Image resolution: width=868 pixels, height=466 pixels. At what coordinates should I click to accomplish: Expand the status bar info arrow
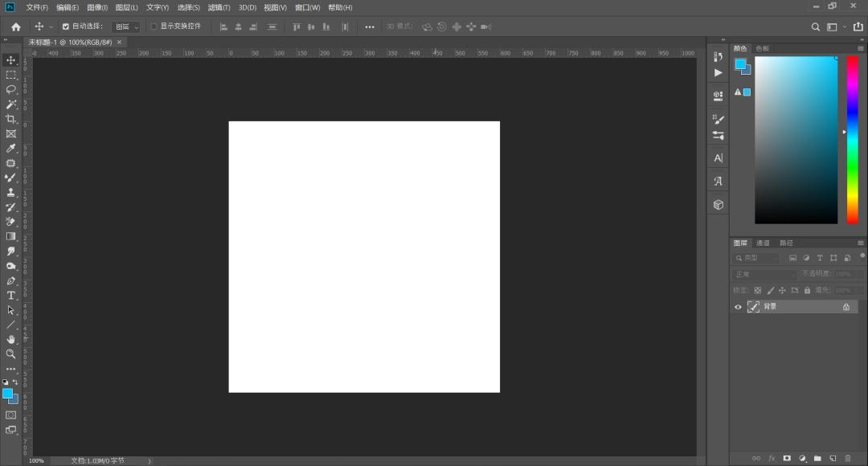click(x=149, y=461)
